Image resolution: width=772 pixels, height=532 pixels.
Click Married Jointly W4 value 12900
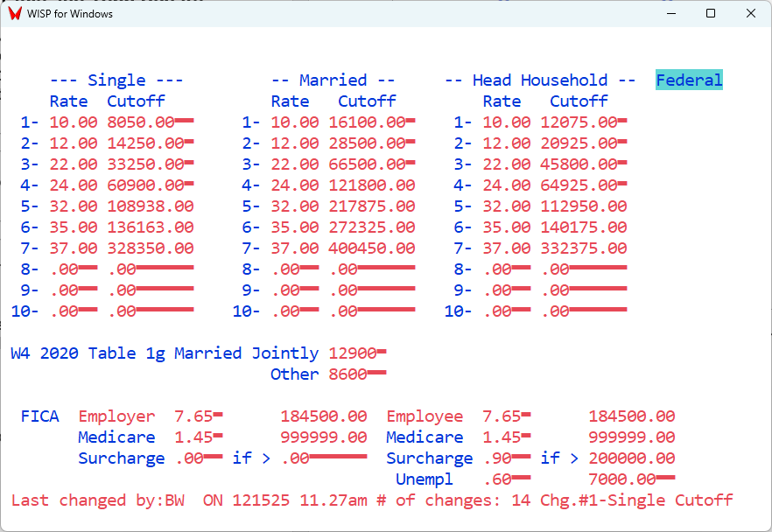353,353
